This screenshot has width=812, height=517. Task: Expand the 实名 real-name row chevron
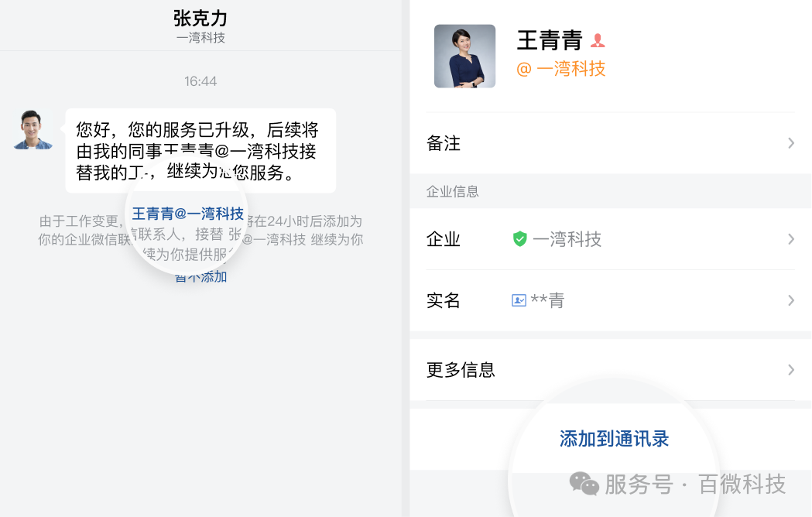click(790, 300)
